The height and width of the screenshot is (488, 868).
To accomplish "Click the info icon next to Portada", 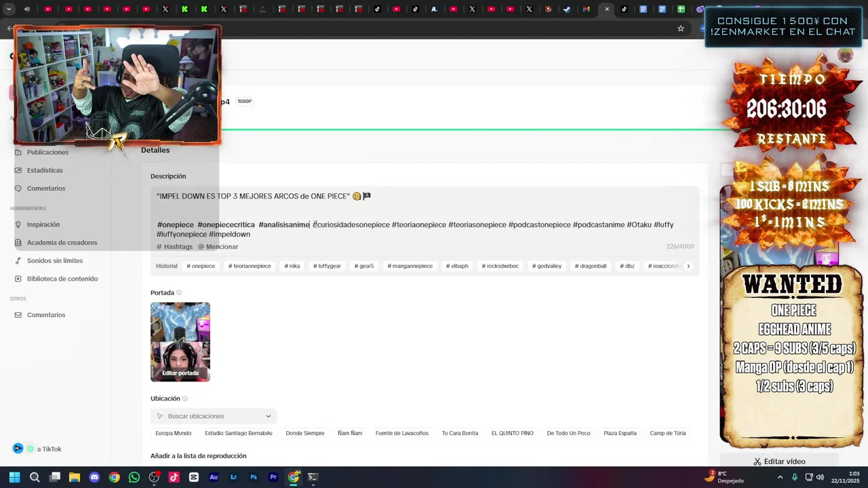I will [x=179, y=293].
